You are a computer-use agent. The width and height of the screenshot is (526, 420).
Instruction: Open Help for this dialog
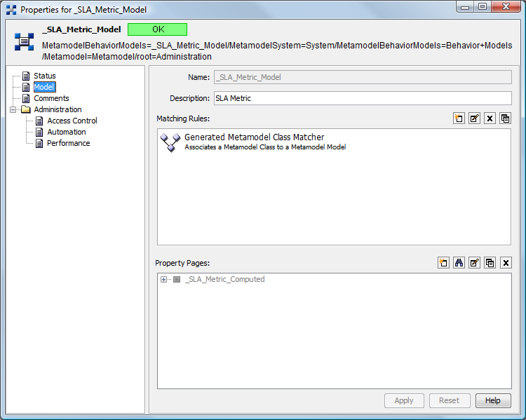tap(493, 400)
